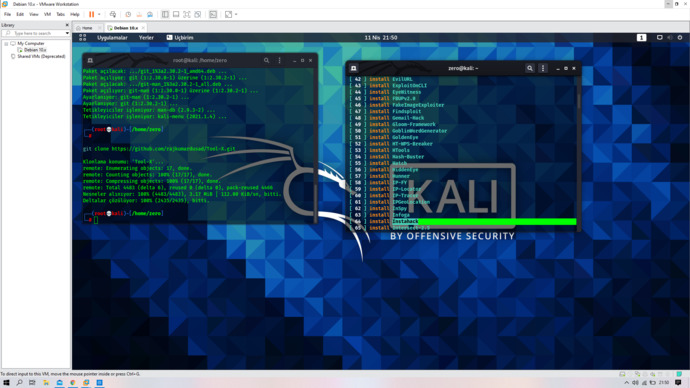This screenshot has height=388, width=690.
Task: Open the VM menu
Action: pos(47,15)
